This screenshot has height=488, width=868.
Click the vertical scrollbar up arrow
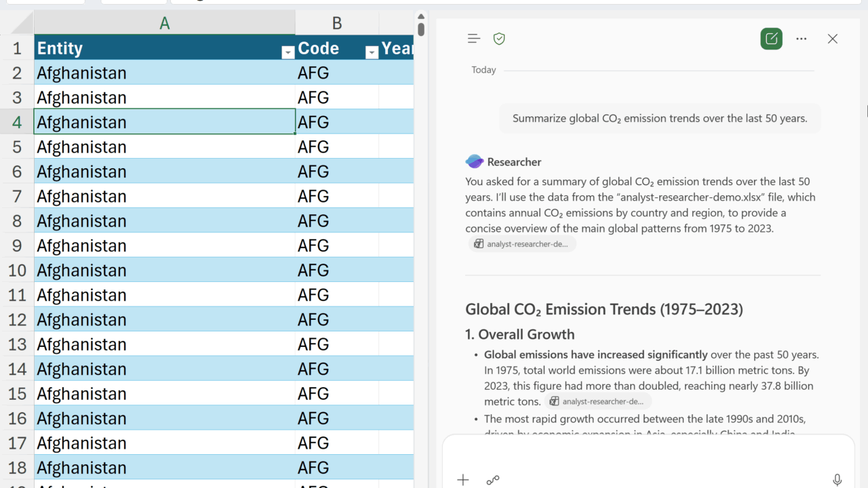click(421, 17)
